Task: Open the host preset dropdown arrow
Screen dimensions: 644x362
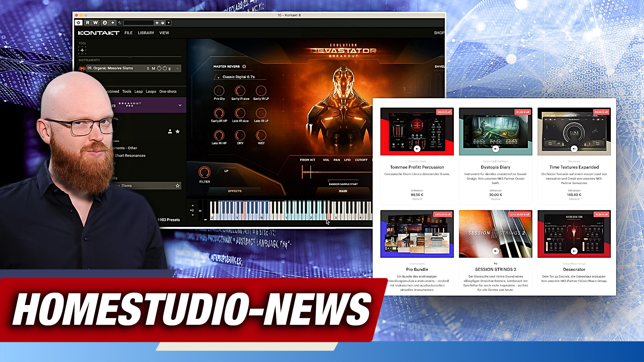Action: coord(169,22)
